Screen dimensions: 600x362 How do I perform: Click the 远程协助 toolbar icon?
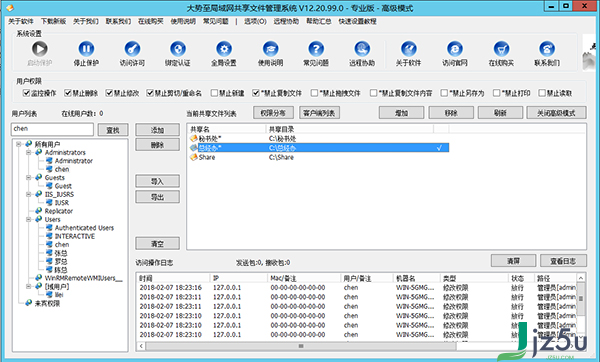(x=362, y=49)
